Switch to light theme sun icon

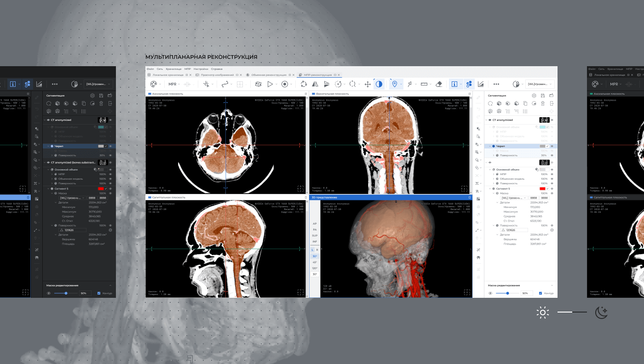543,313
